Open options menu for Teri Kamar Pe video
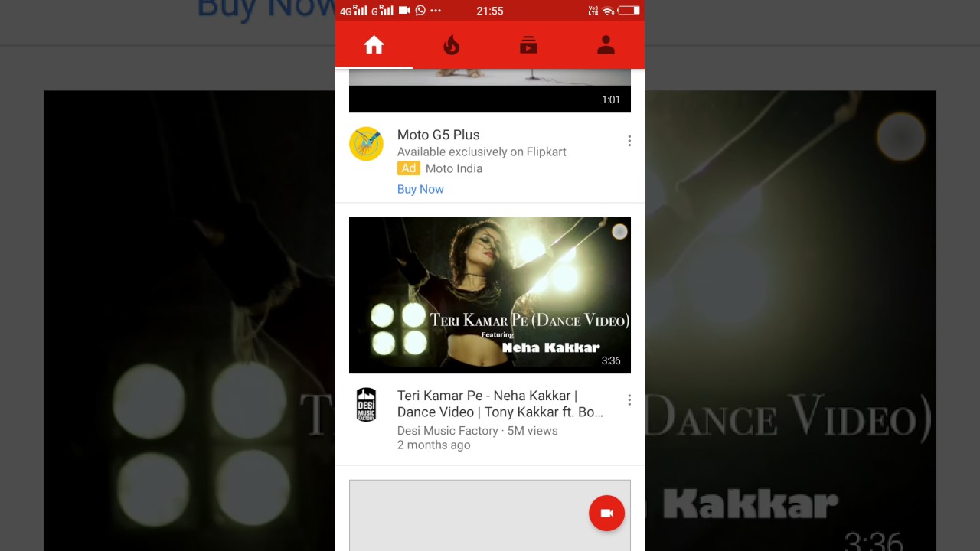This screenshot has width=980, height=551. click(629, 400)
